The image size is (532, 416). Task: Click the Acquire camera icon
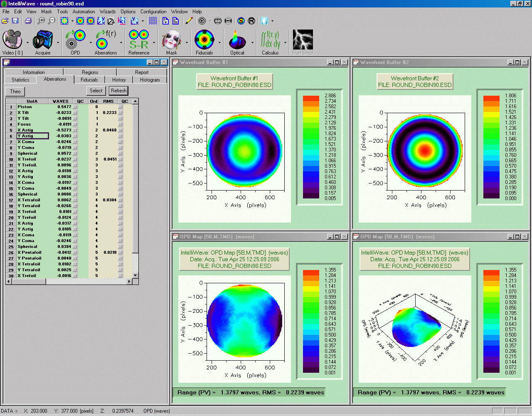[42, 41]
